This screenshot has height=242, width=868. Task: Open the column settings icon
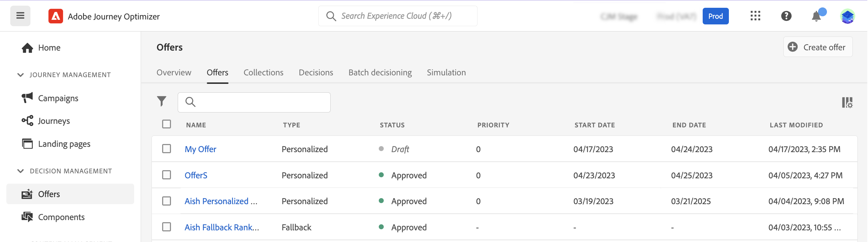point(847,103)
